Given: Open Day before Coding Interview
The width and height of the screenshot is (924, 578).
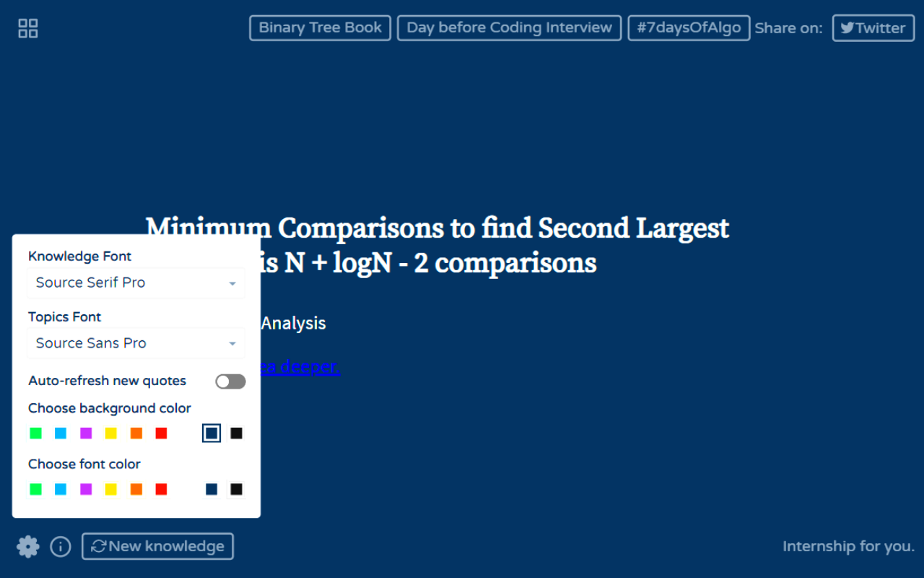Looking at the screenshot, I should coord(509,28).
